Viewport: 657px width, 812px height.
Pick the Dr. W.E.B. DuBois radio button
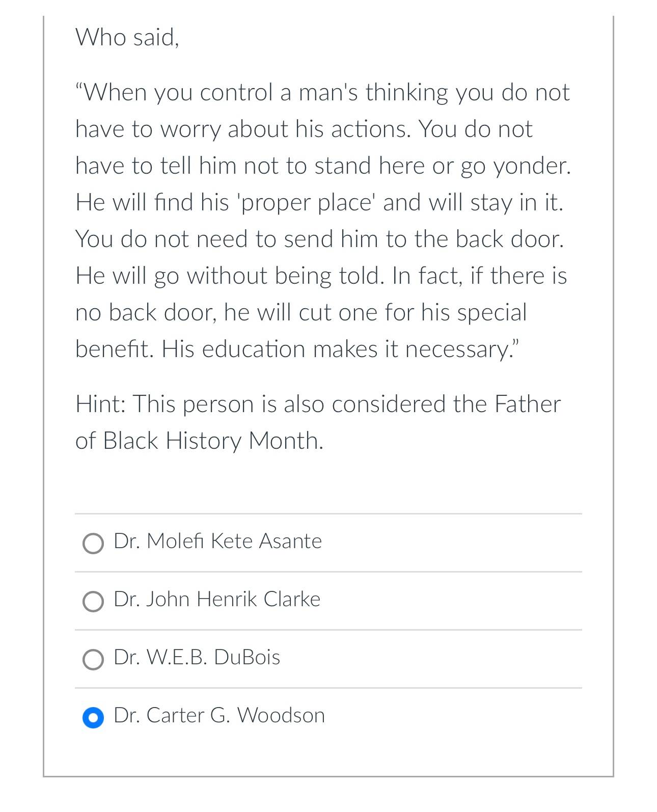[x=93, y=660]
